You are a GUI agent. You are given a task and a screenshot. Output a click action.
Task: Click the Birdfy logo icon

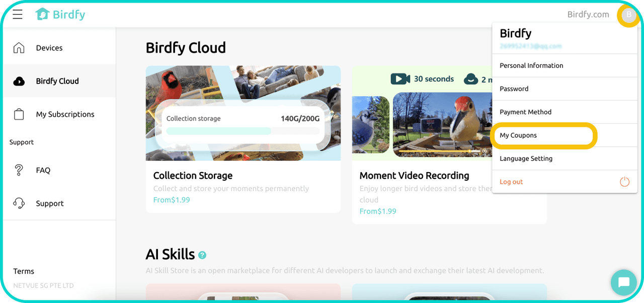pyautogui.click(x=42, y=15)
